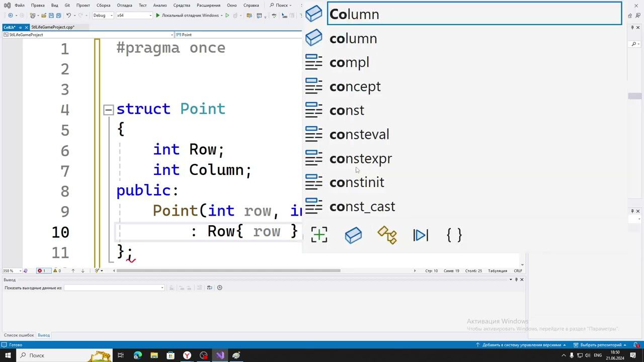Select Column from the IntelliSense list
Viewport: 644px width, 362px height.
tap(474, 14)
